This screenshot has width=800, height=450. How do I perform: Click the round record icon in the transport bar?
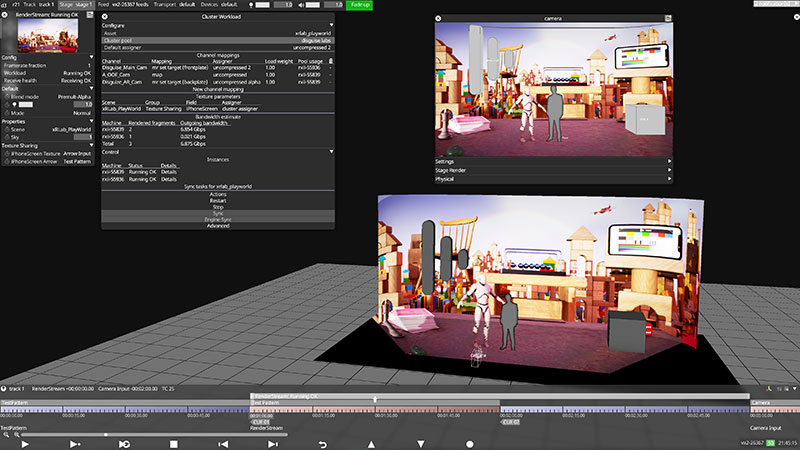(470, 444)
